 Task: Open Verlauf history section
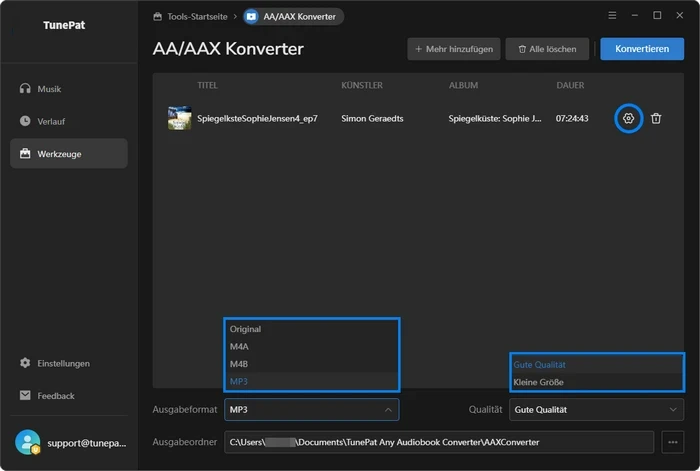point(69,121)
